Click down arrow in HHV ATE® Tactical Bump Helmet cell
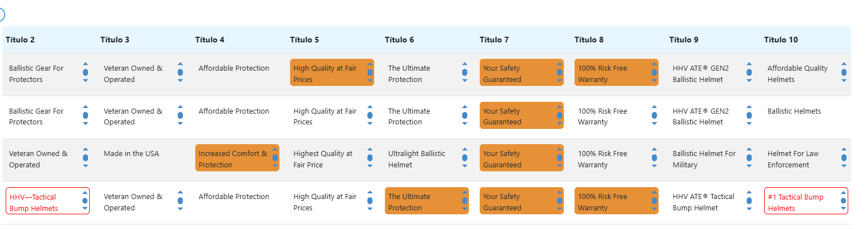Screen dimensions: 868x229 pyautogui.click(x=749, y=209)
